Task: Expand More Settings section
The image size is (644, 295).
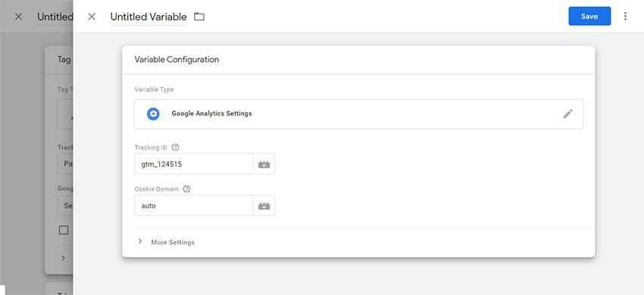Action: click(x=166, y=242)
